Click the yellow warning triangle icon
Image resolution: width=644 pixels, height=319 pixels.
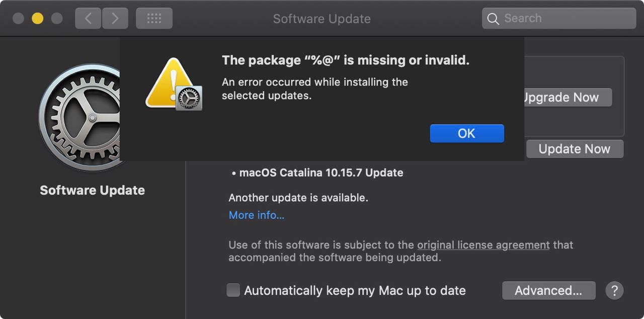(x=169, y=83)
